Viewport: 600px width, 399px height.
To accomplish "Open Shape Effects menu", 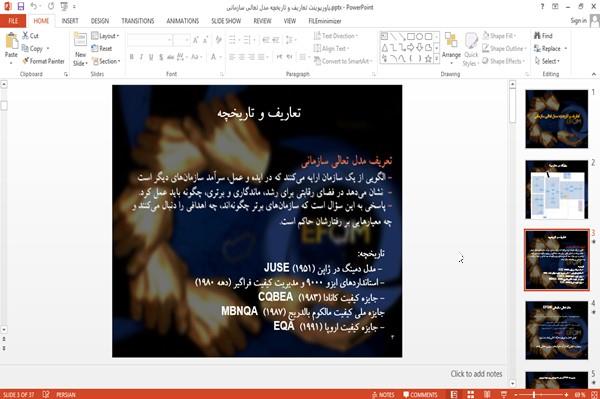I will point(503,61).
